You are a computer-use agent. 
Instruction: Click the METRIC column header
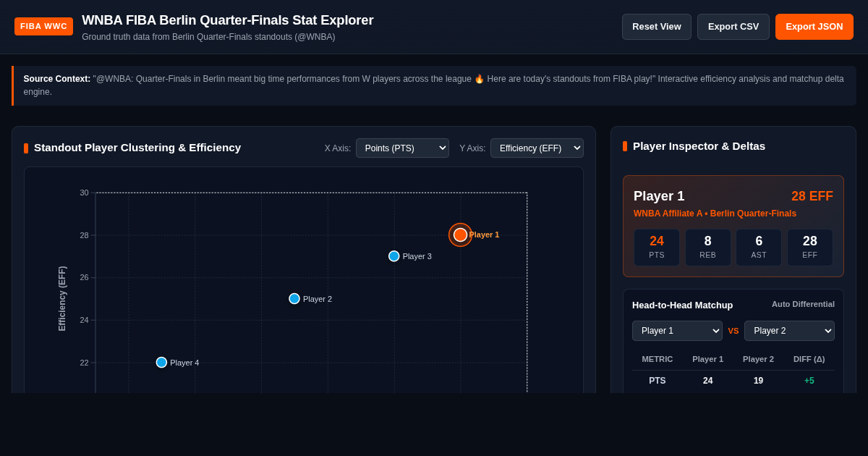pyautogui.click(x=658, y=359)
